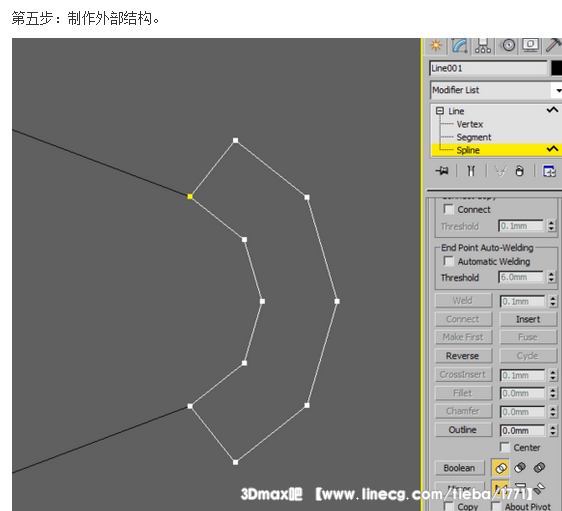This screenshot has height=511, width=562.
Task: Select the Line stack entry
Action: (x=456, y=111)
